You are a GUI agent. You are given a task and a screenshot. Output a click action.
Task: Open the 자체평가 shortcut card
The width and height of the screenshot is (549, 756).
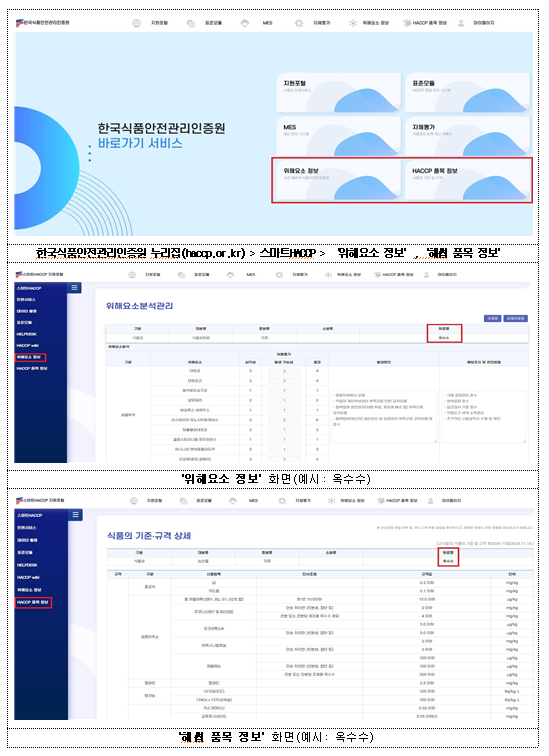(467, 136)
